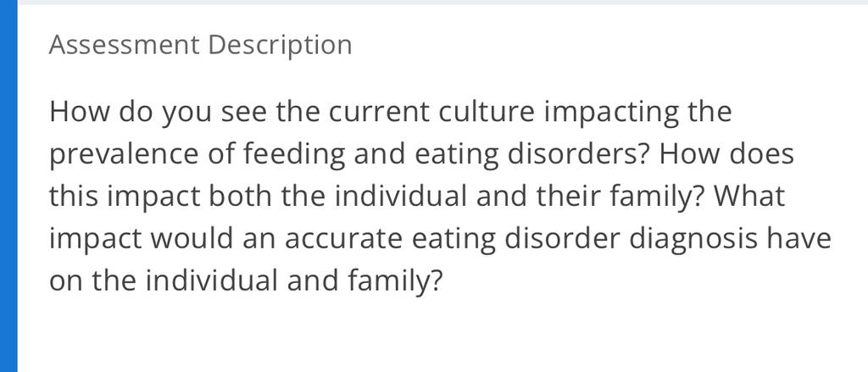Image resolution: width=868 pixels, height=372 pixels.
Task: Click the light gray strip at top
Action: pos(442,3)
